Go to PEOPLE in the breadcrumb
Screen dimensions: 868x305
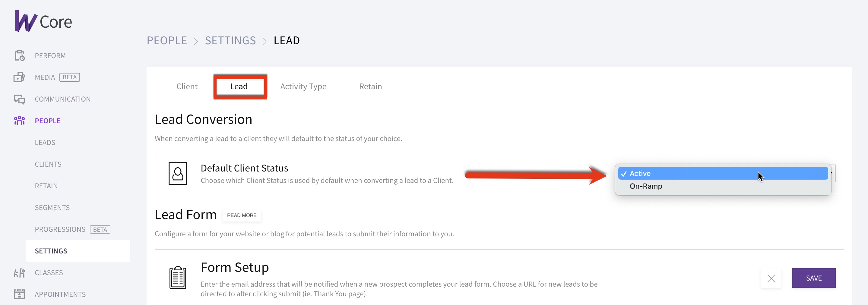click(167, 41)
